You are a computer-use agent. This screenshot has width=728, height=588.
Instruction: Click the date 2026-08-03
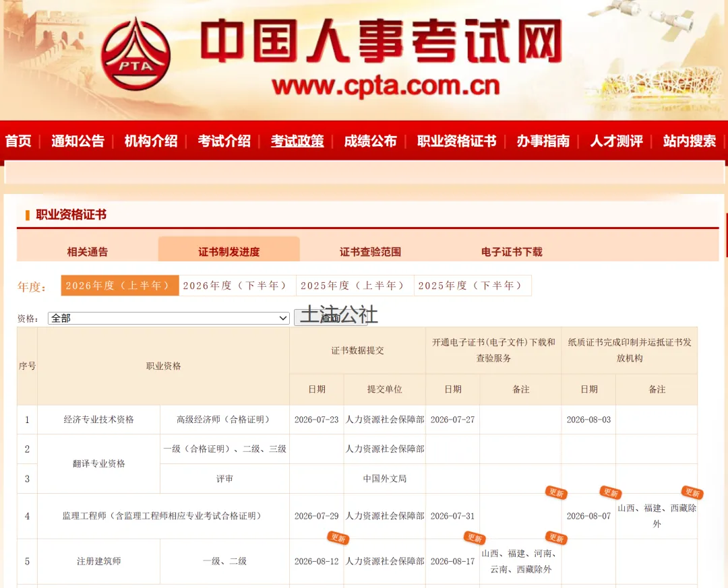tap(588, 420)
